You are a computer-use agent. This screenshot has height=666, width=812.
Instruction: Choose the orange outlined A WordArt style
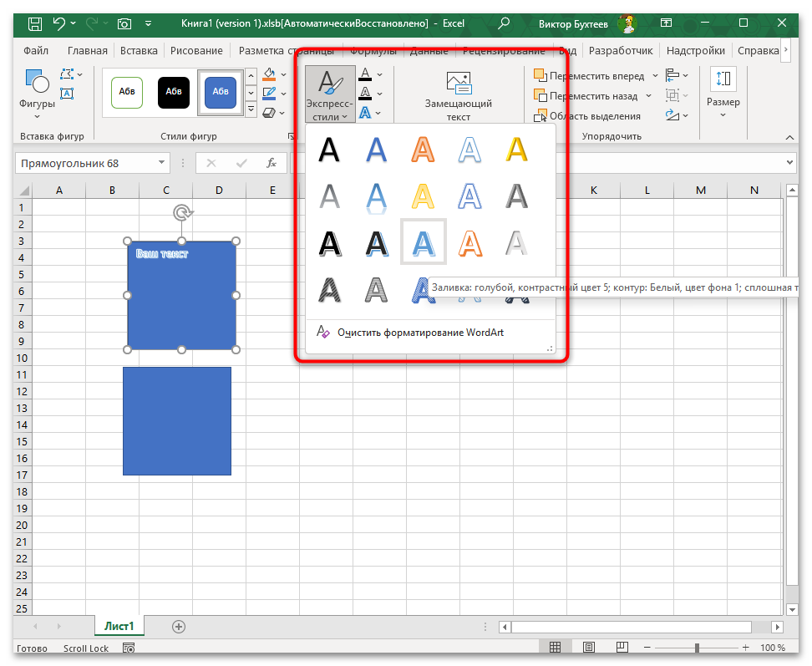click(x=423, y=150)
